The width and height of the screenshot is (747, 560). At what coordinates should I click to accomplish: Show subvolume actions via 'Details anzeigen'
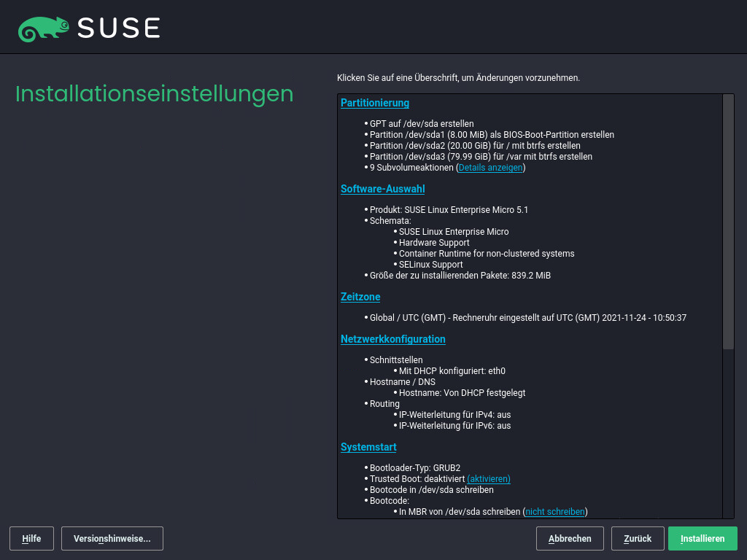[x=490, y=167]
